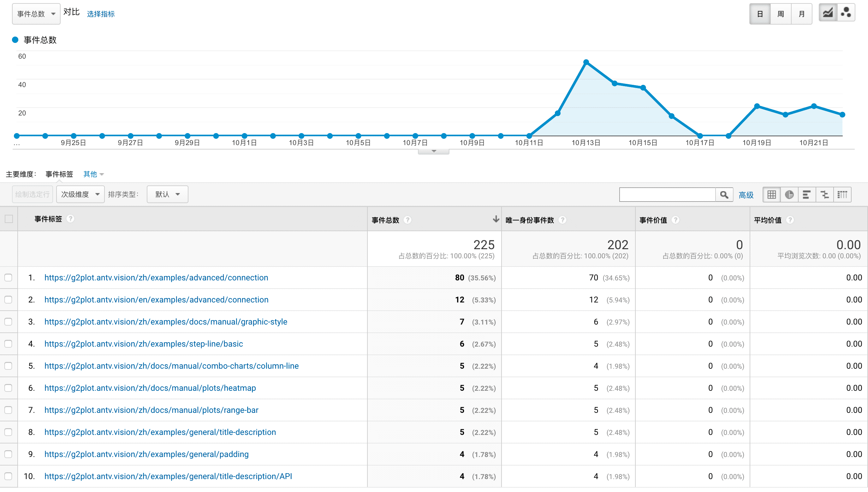868x492 pixels.
Task: Open the 默认 sort type dropdown
Action: coord(167,194)
